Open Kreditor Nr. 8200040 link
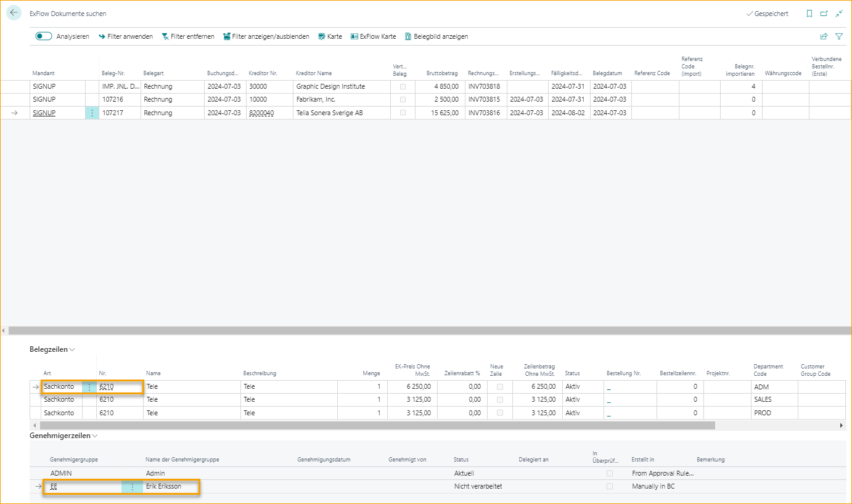852x504 pixels. [261, 113]
